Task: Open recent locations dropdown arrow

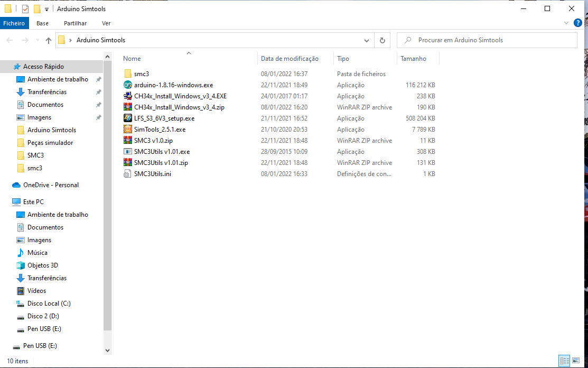Action: 38,40
